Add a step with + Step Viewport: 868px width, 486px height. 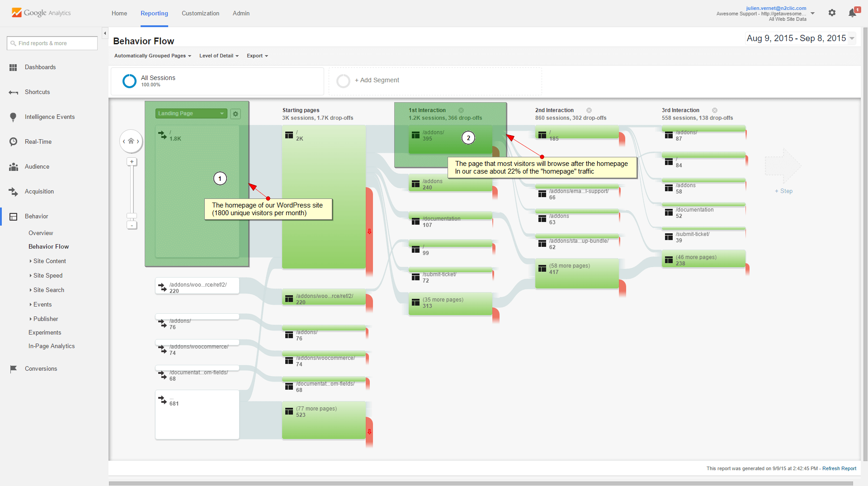[783, 191]
